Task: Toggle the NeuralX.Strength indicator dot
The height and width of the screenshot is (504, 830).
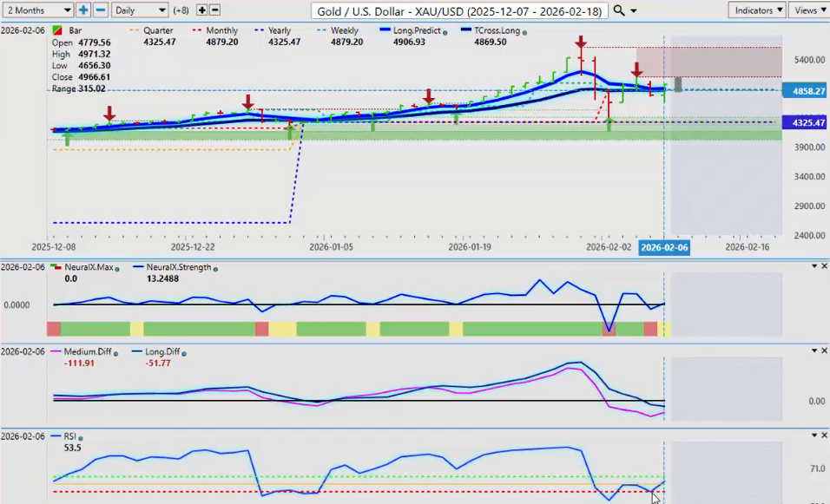Action: coord(214,268)
